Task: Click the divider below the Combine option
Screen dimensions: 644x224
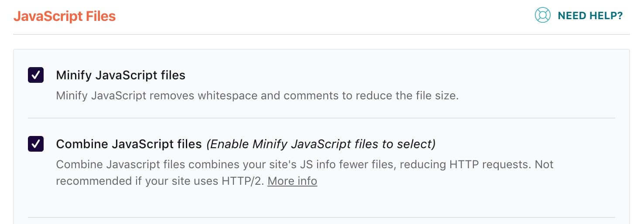Action: point(322,217)
